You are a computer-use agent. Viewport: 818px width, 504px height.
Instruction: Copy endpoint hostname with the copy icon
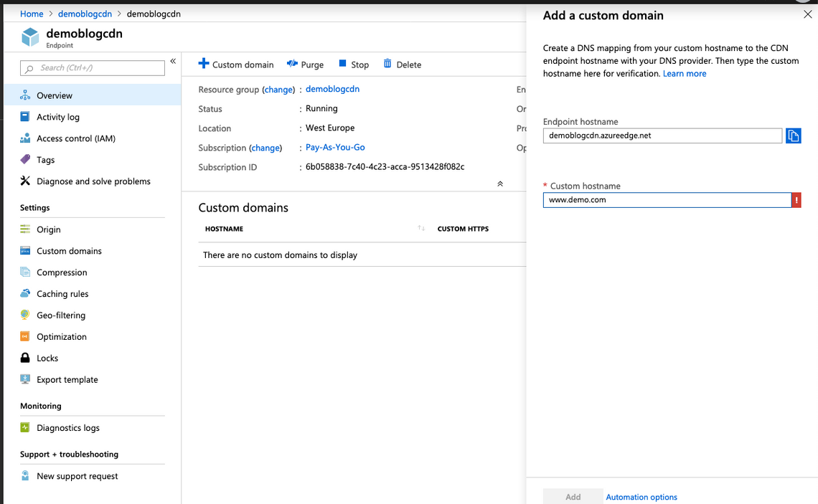pos(793,135)
